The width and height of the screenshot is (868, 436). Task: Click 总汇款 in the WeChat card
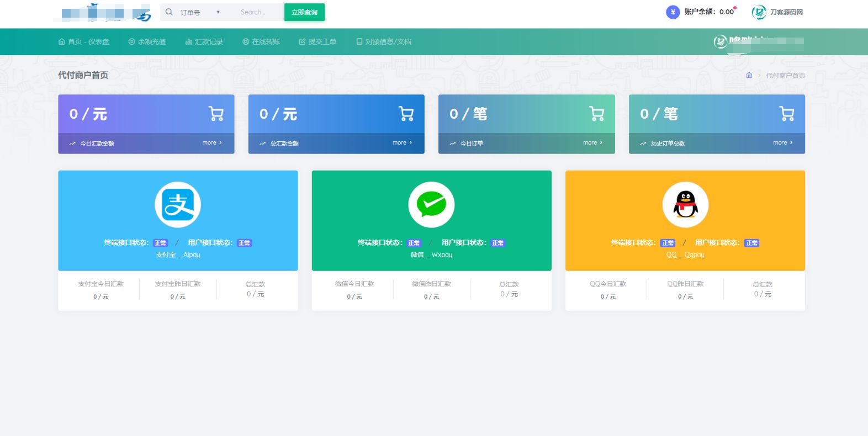[x=509, y=284]
